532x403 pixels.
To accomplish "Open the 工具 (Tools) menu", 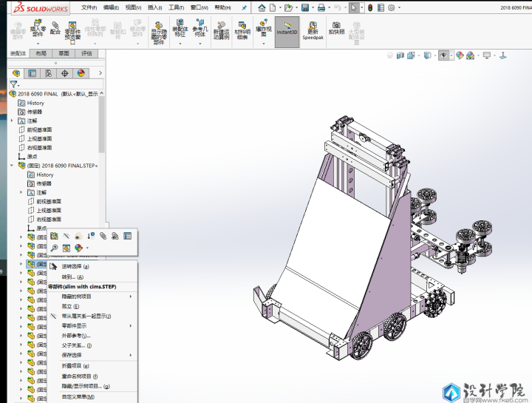I will tap(176, 7).
